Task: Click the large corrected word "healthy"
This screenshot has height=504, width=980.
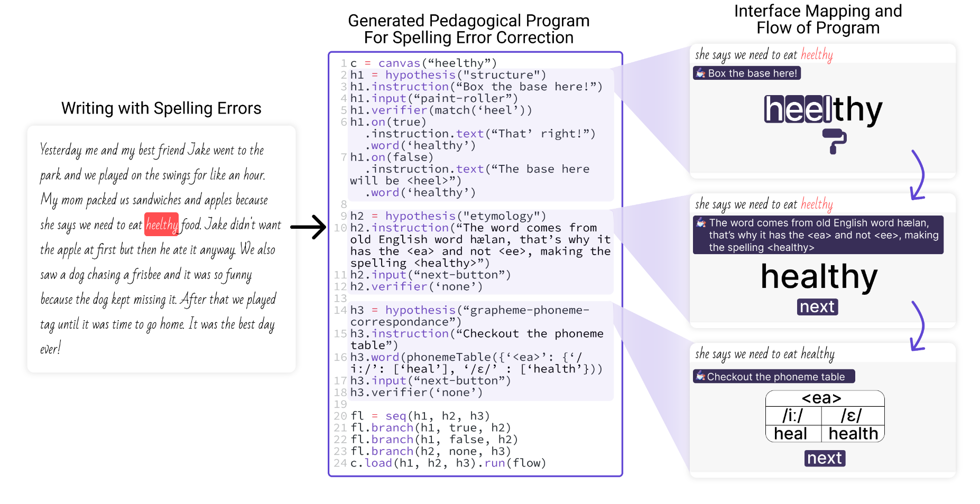Action: coord(819,277)
